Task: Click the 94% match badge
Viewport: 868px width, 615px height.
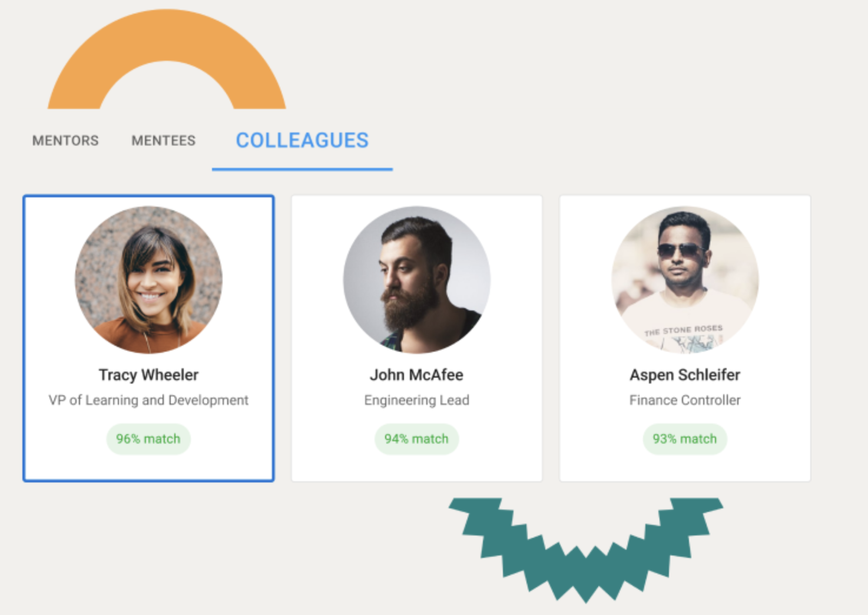Action: tap(416, 439)
